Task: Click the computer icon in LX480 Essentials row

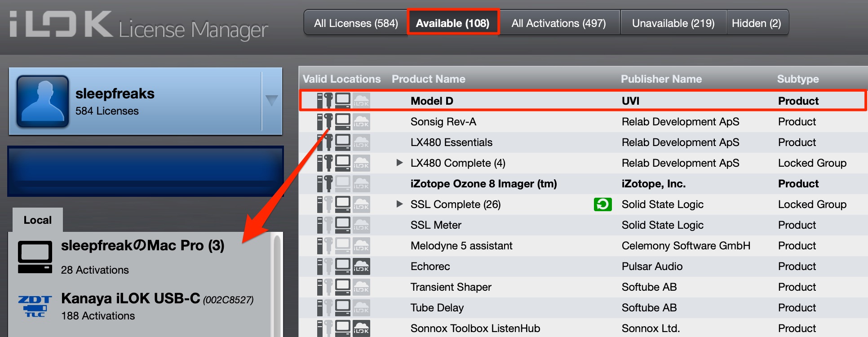Action: tap(343, 142)
